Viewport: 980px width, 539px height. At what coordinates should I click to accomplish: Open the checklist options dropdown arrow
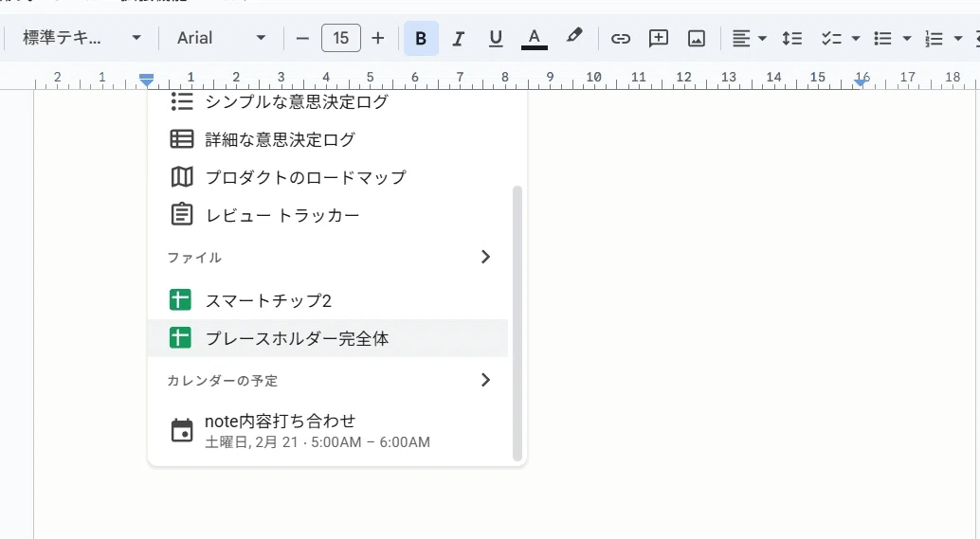856,38
